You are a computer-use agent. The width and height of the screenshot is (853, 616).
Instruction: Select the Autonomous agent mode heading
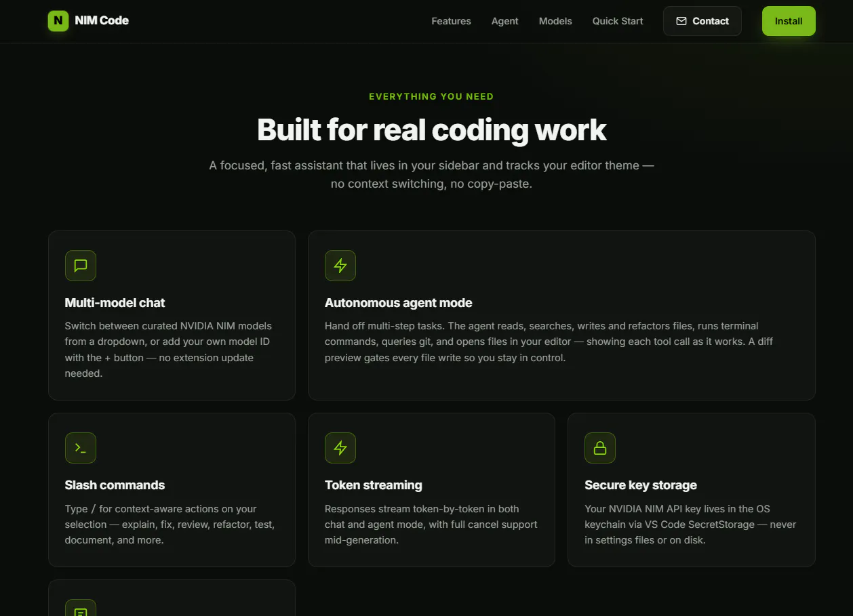click(399, 303)
